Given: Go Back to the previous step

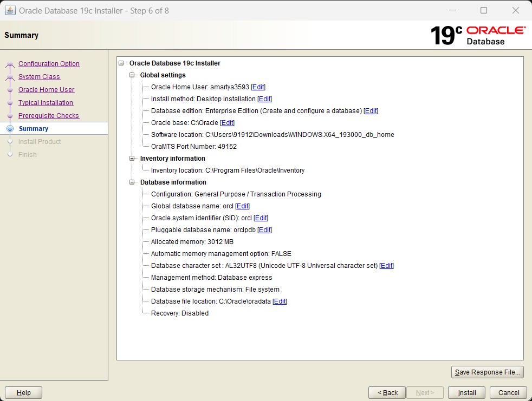Looking at the screenshot, I should [387, 392].
